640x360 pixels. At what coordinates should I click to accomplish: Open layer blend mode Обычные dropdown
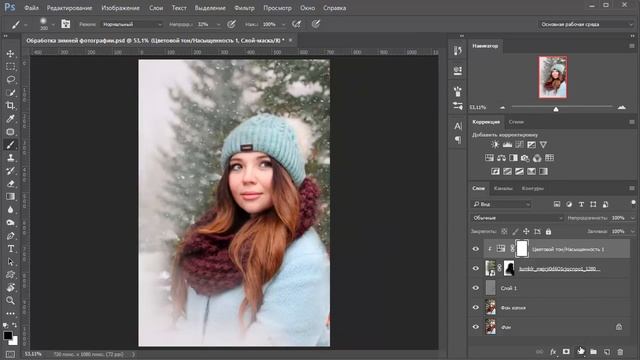click(517, 218)
